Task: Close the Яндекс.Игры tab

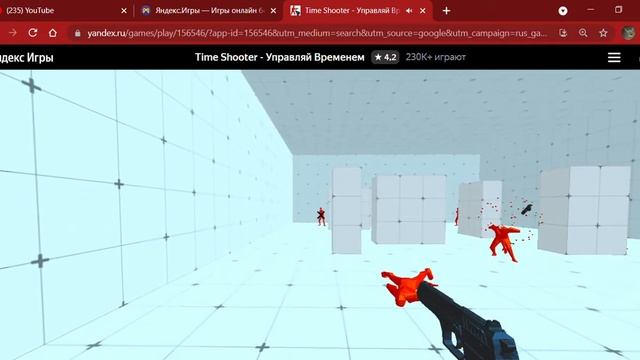Action: 273,11
